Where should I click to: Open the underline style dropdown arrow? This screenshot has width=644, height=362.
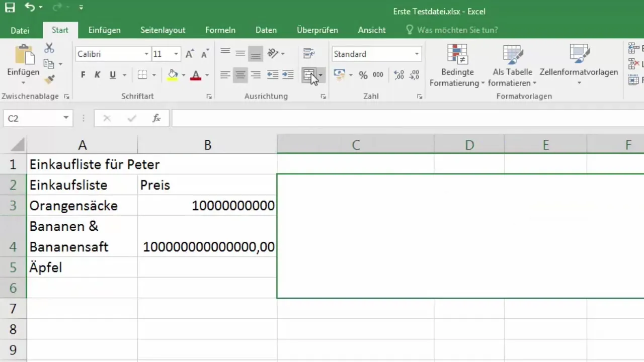pos(124,75)
